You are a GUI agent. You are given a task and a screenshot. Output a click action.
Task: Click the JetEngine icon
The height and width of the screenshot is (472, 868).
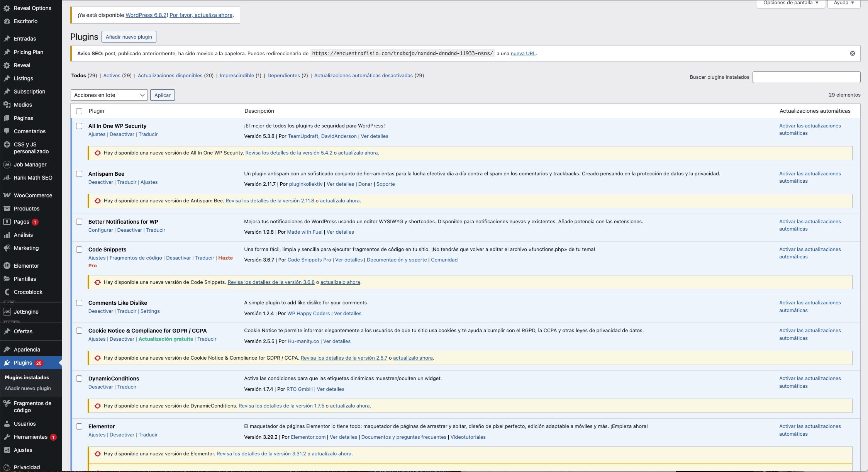coord(7,312)
